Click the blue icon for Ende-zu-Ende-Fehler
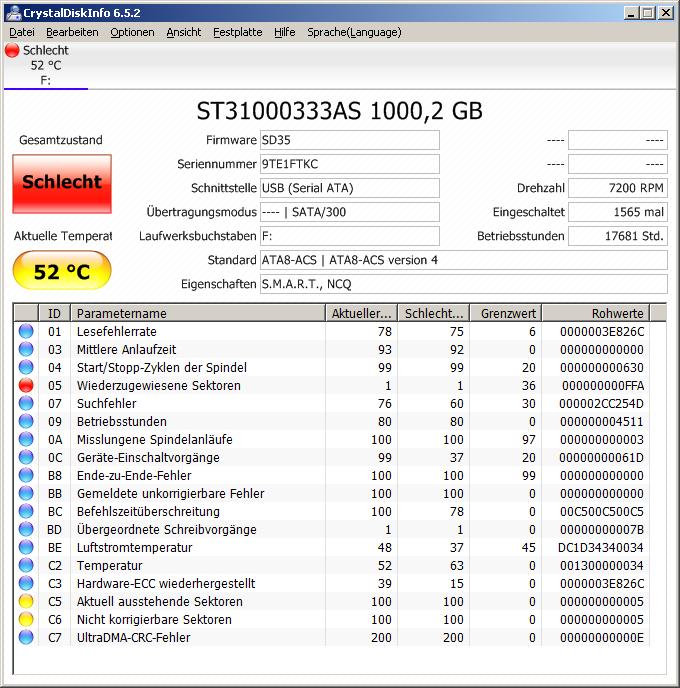 pyautogui.click(x=26, y=475)
